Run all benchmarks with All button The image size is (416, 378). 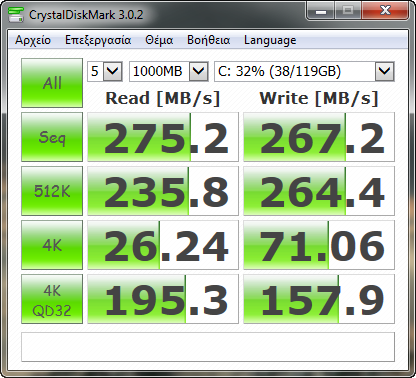click(x=52, y=83)
